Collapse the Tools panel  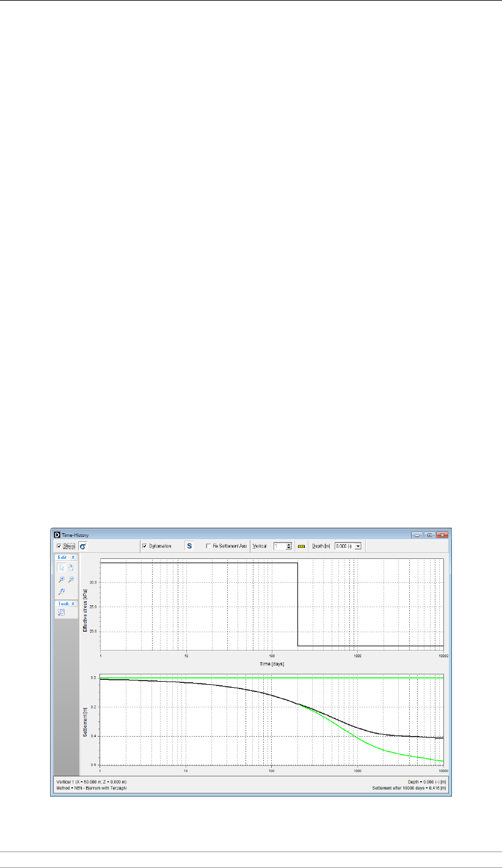point(73,604)
